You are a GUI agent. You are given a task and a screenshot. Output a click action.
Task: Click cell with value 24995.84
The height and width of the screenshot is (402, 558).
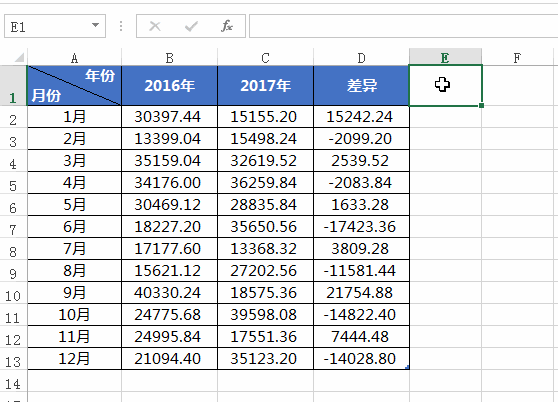(169, 337)
